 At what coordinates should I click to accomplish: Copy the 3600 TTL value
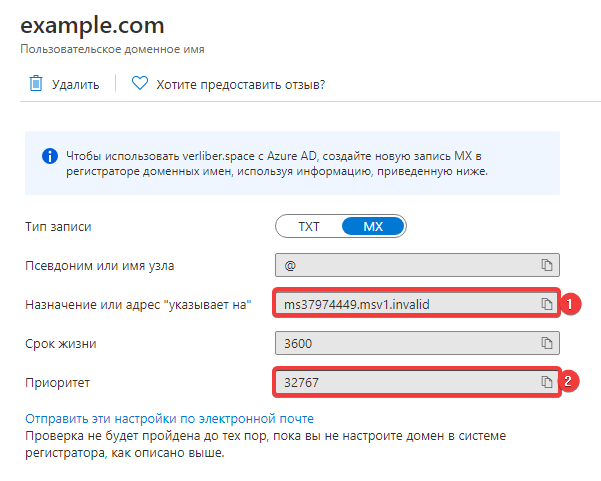coord(547,343)
